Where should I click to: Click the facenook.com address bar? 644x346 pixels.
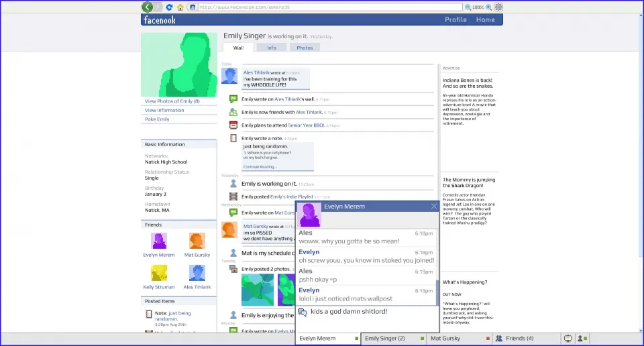click(330, 7)
